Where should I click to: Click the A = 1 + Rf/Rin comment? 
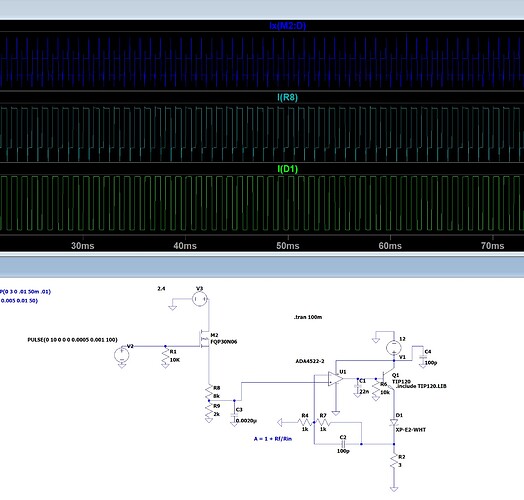point(273,439)
